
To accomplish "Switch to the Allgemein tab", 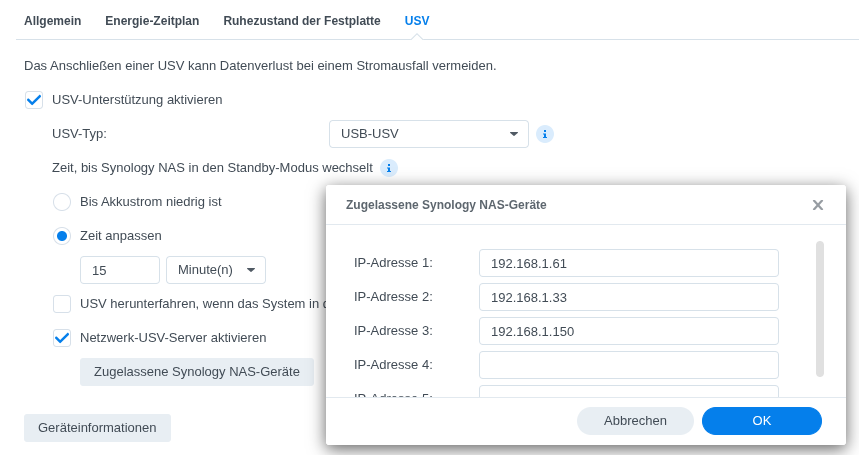I will (53, 21).
